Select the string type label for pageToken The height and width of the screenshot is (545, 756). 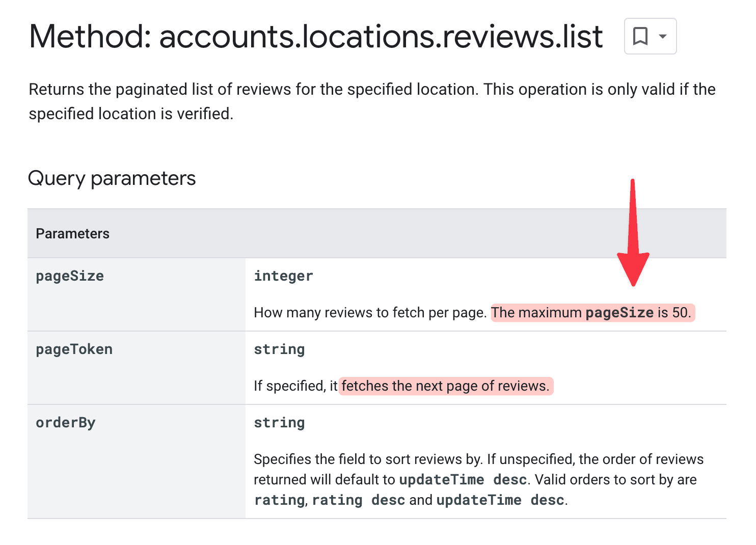click(x=279, y=349)
